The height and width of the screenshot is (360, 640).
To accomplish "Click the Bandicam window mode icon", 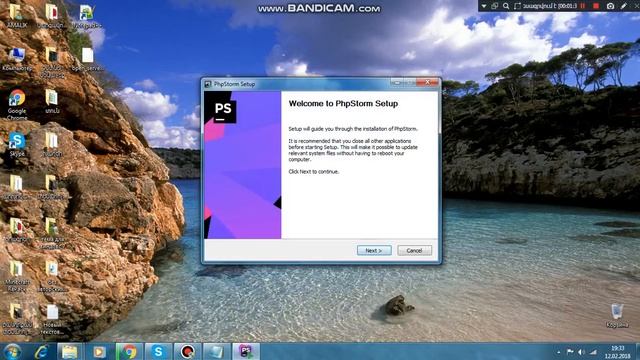I will pos(495,6).
